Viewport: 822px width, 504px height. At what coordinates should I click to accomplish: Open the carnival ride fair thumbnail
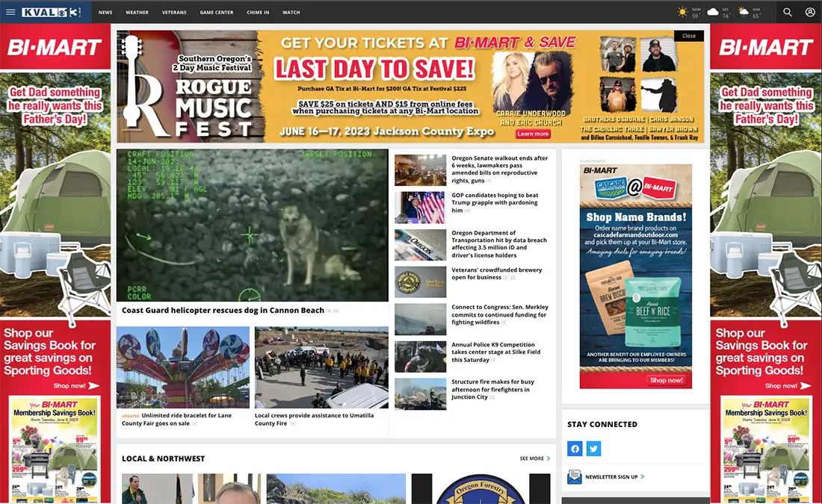[x=183, y=367]
